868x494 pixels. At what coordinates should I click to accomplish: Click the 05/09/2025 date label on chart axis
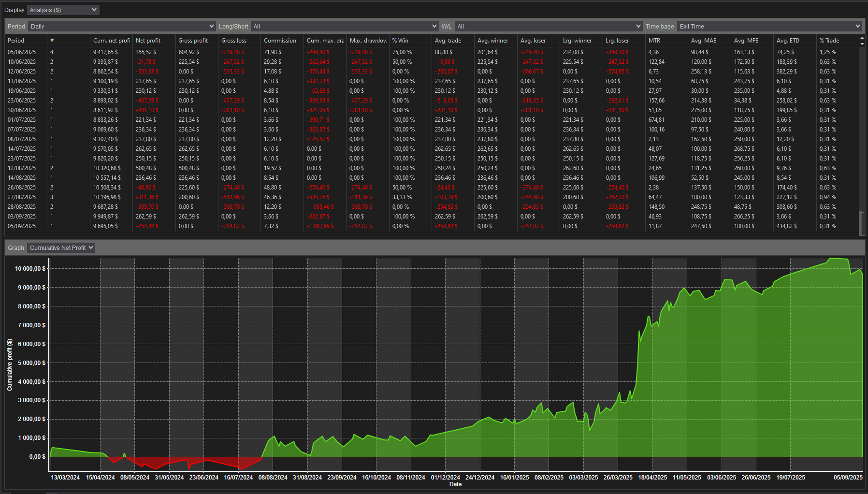point(848,478)
